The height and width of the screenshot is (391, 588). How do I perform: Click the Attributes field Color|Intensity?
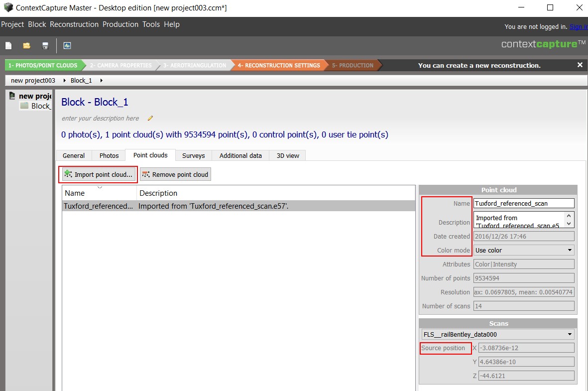point(524,264)
